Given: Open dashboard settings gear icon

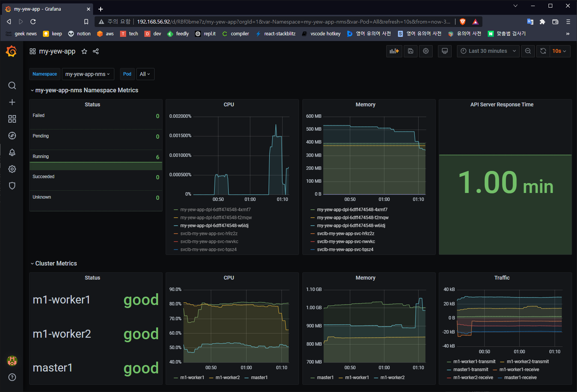Looking at the screenshot, I should coord(426,51).
